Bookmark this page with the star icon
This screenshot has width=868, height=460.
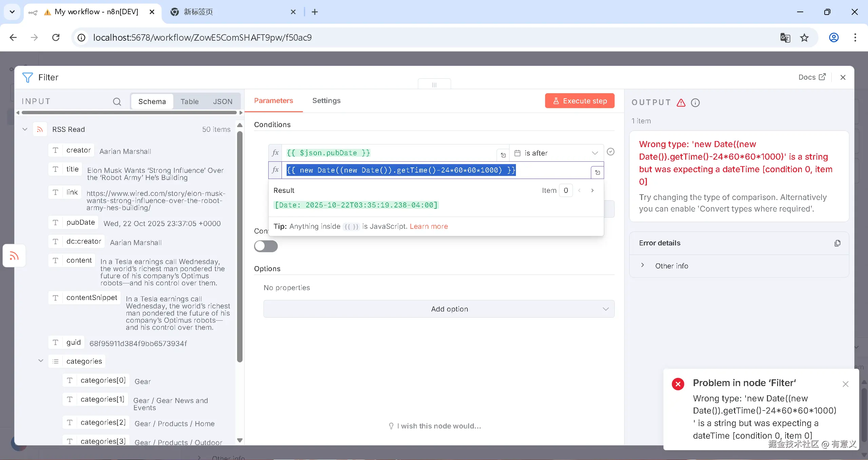[804, 38]
